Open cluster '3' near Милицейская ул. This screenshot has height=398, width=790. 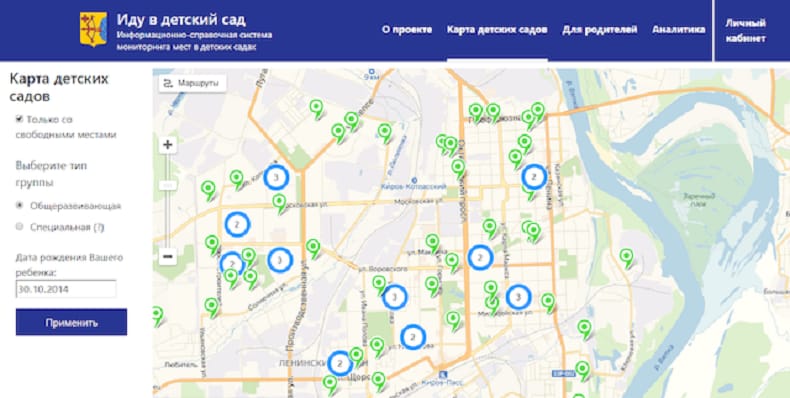[x=518, y=297]
